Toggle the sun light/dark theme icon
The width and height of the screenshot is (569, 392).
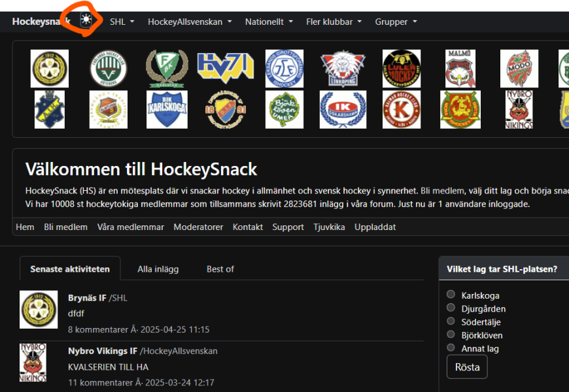pos(86,20)
